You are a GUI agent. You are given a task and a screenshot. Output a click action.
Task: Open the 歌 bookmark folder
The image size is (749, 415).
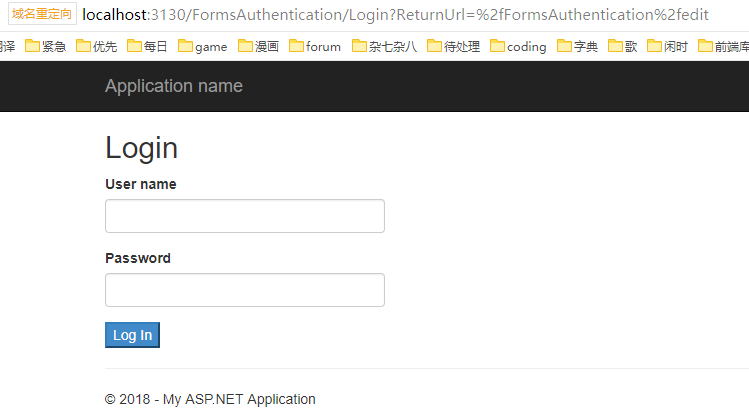(622, 46)
